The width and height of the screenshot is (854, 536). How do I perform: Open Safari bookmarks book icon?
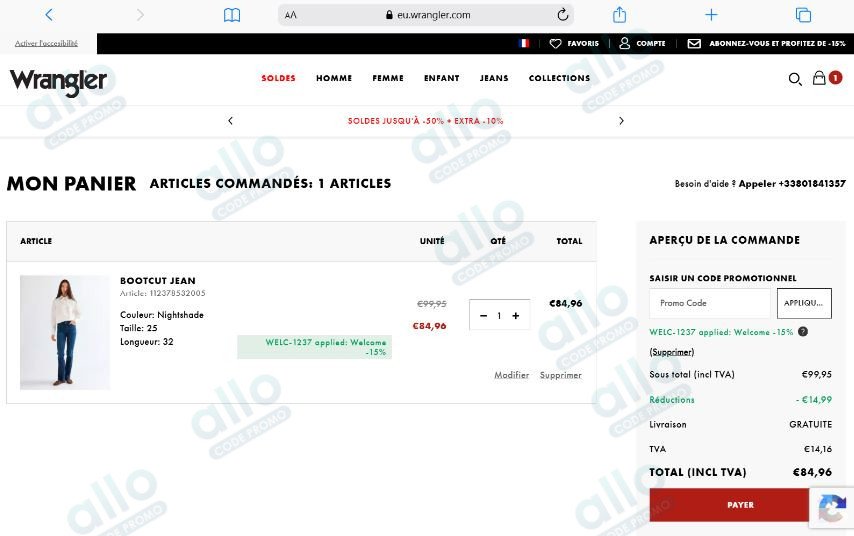(232, 15)
